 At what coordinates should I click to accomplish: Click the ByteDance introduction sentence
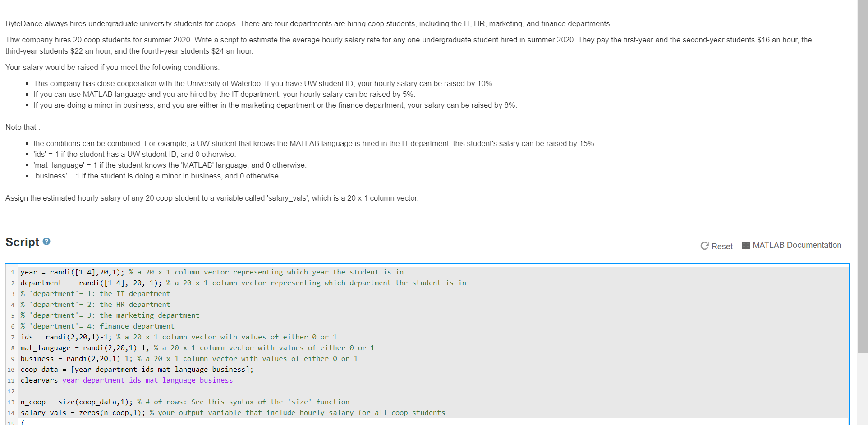click(x=308, y=24)
